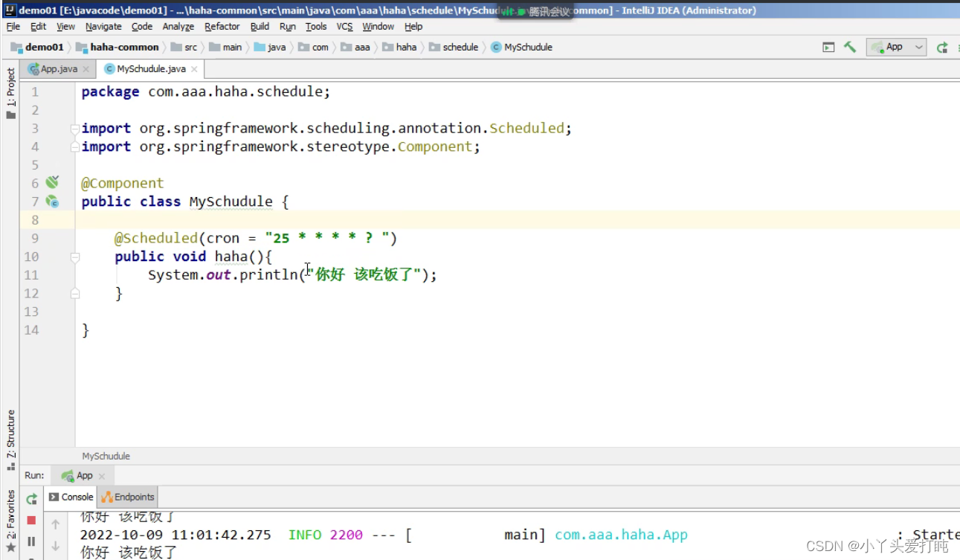Click the aaa breadcrumb folder
This screenshot has height=560, width=960.
click(355, 47)
